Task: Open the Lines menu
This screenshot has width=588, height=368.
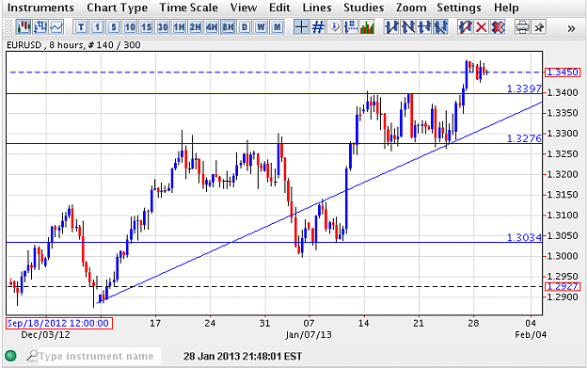Action: pos(317,8)
